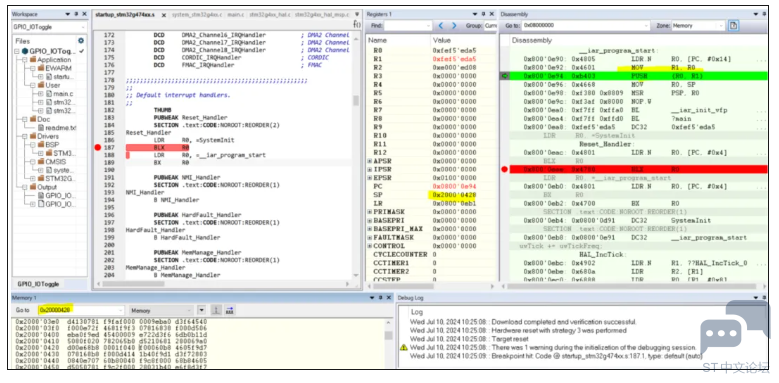Switch to the main.c editor tab
This screenshot has width=779, height=383.
pyautogui.click(x=235, y=15)
